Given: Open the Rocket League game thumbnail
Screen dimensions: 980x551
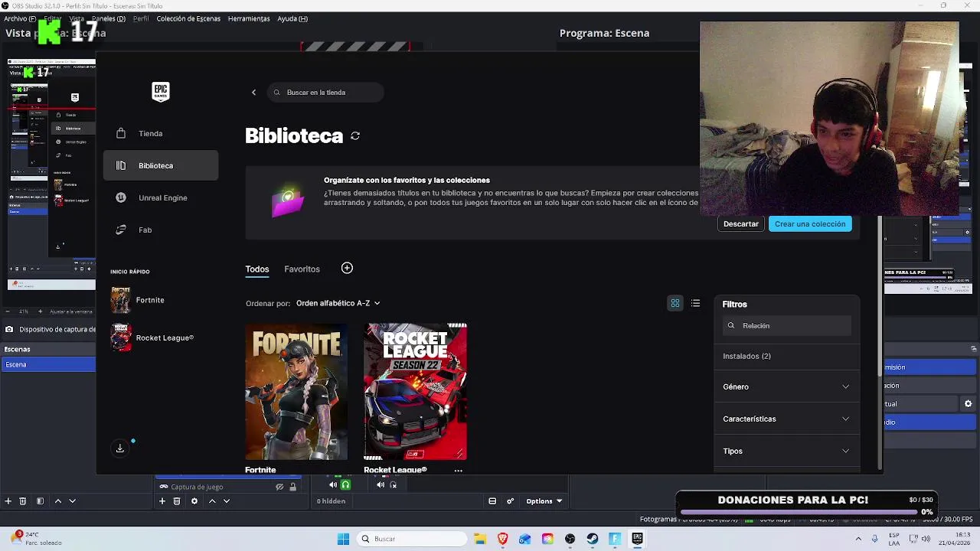Looking at the screenshot, I should [x=415, y=392].
